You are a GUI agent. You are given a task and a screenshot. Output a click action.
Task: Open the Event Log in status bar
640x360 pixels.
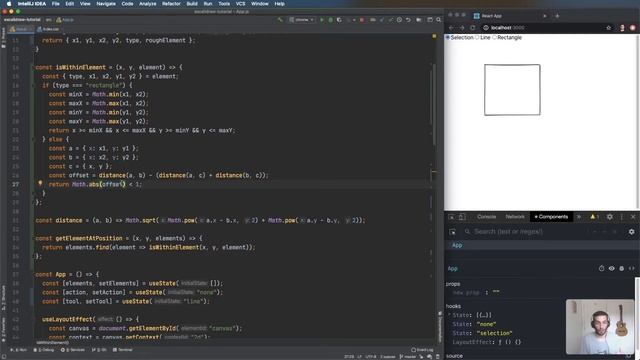(422, 350)
